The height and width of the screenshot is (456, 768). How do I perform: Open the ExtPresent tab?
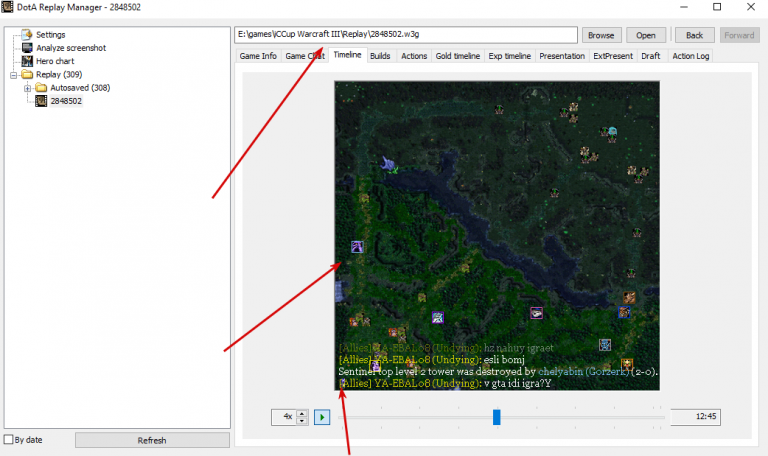613,56
